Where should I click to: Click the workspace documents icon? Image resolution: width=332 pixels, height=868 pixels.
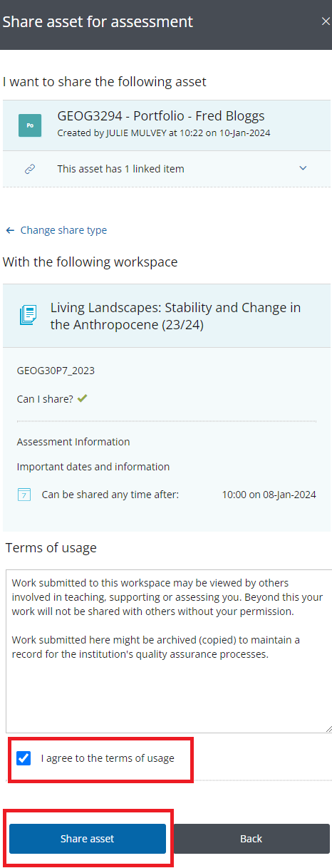click(x=29, y=314)
